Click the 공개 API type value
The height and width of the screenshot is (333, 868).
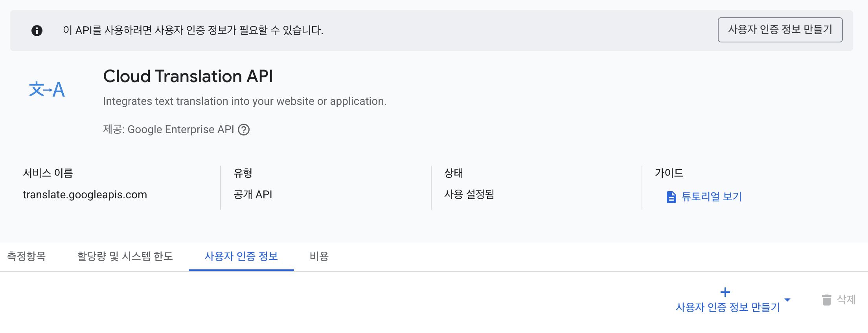coord(253,195)
